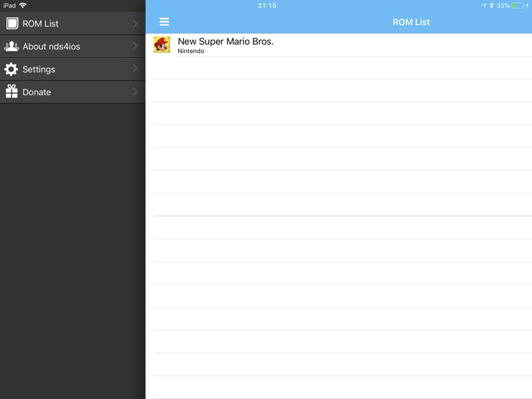Click the Donate gift icon
This screenshot has width=532, height=399.
tap(11, 91)
